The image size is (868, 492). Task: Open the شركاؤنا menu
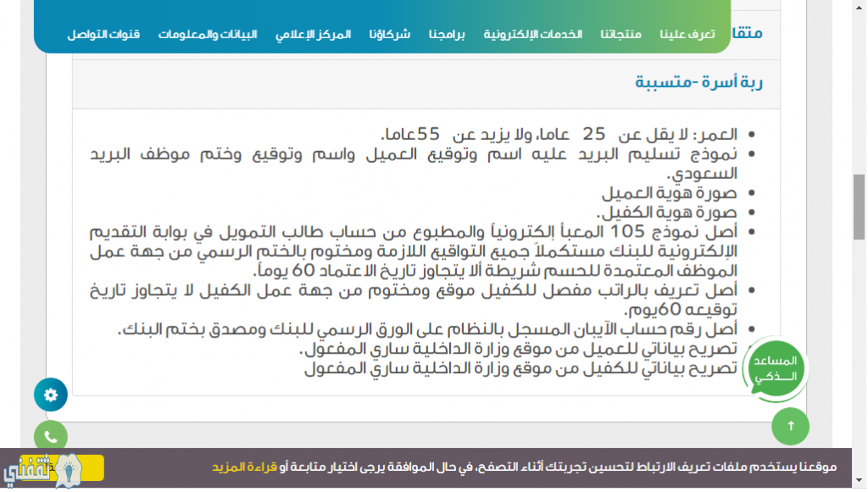pos(390,34)
